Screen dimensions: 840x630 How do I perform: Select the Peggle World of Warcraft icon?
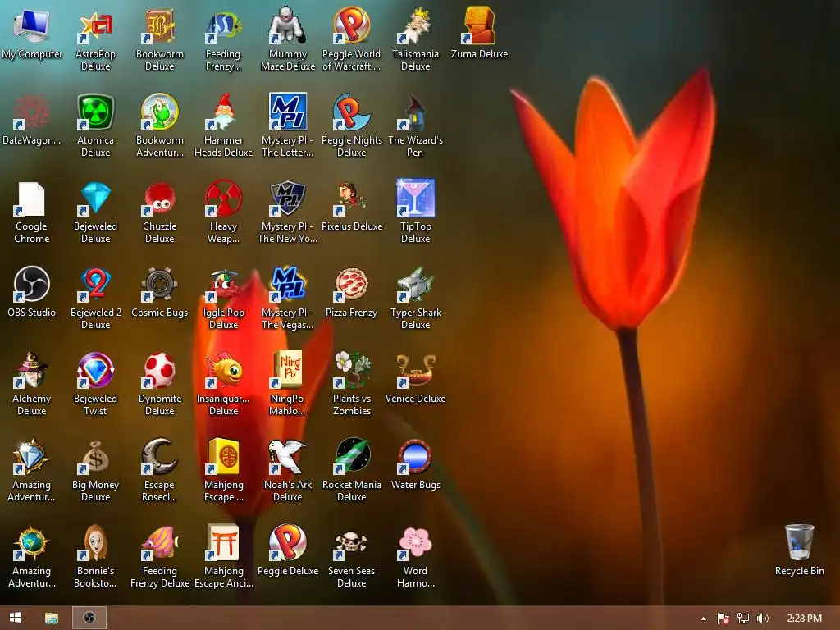pyautogui.click(x=351, y=27)
